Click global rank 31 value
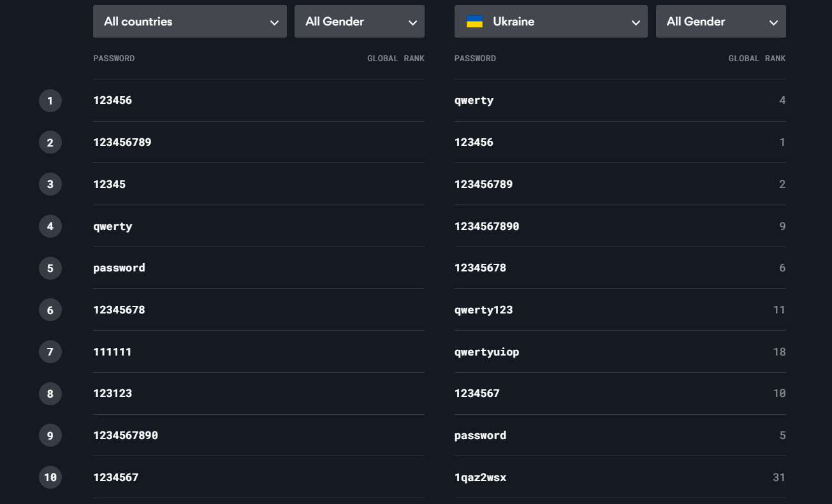The height and width of the screenshot is (504, 832). coord(778,477)
